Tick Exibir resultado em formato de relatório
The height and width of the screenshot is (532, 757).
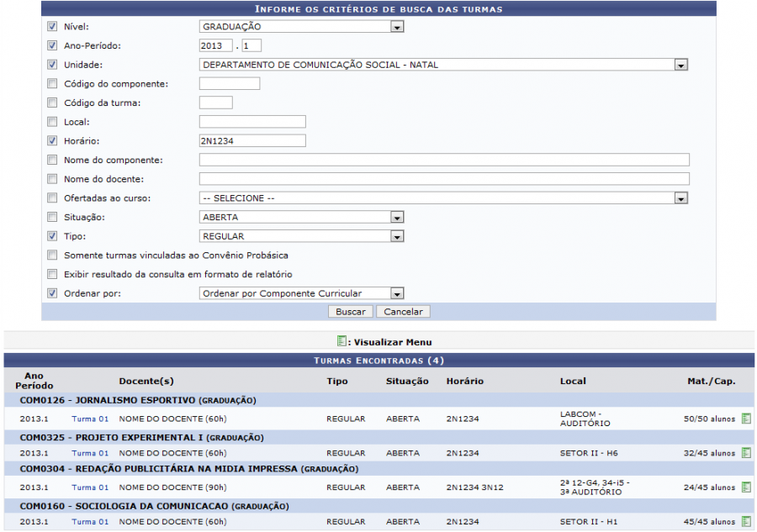[x=52, y=275]
